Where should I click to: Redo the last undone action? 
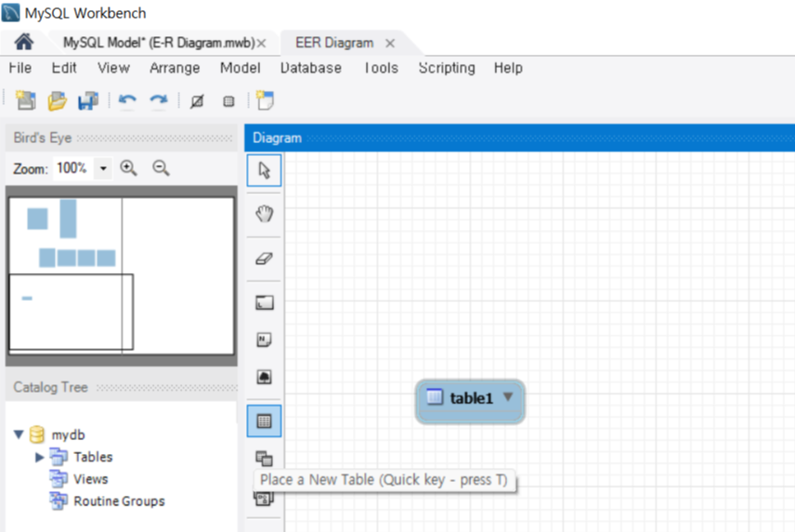click(159, 100)
